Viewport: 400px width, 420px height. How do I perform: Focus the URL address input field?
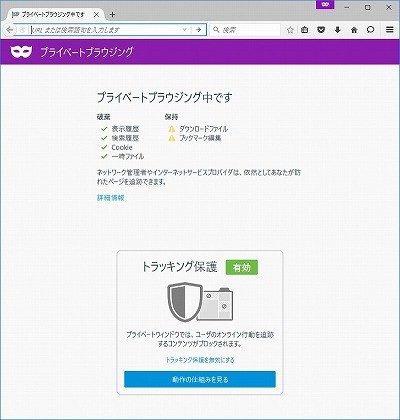coord(107,30)
